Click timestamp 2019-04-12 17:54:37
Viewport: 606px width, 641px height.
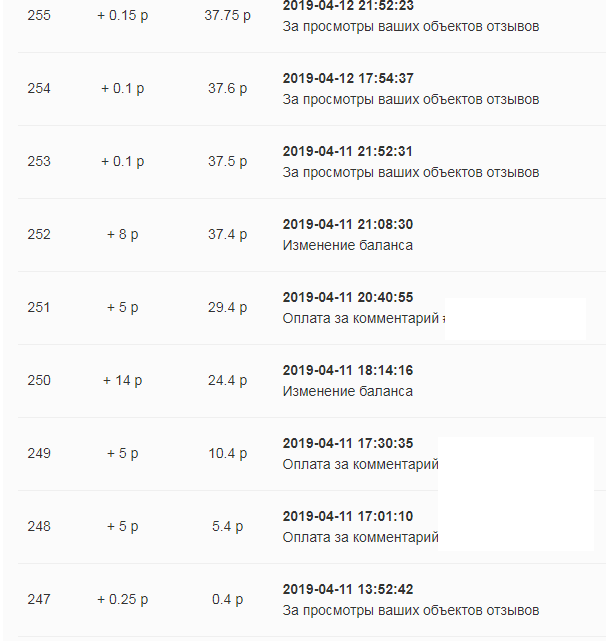click(x=348, y=78)
